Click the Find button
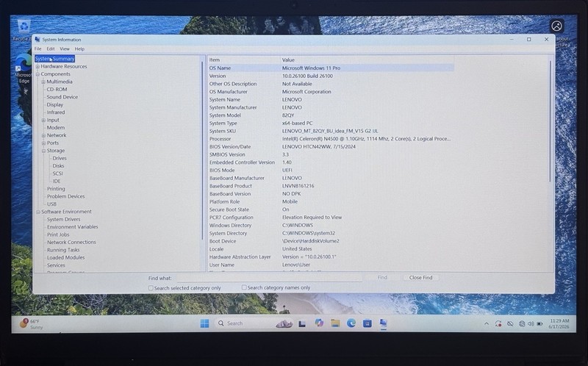The height and width of the screenshot is (366, 588). point(382,278)
